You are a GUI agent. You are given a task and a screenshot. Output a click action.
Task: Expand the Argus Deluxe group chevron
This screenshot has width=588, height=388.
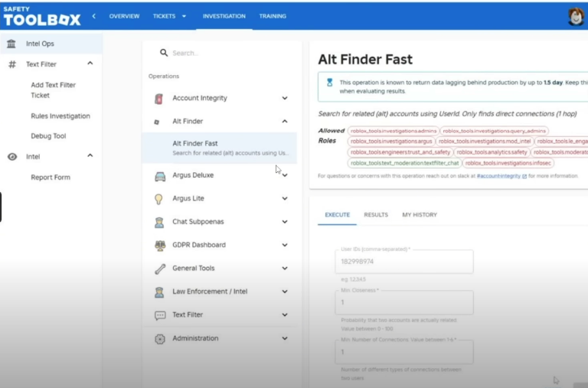click(x=285, y=175)
